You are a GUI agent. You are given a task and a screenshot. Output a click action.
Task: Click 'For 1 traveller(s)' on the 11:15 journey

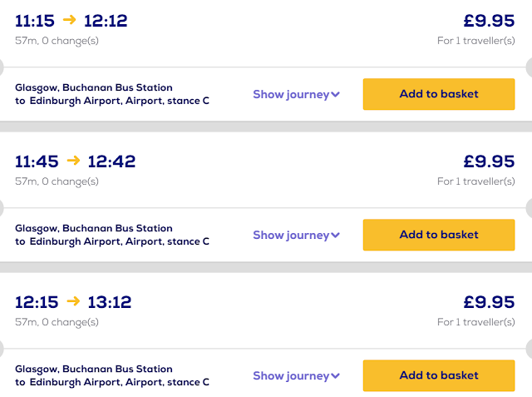point(476,40)
